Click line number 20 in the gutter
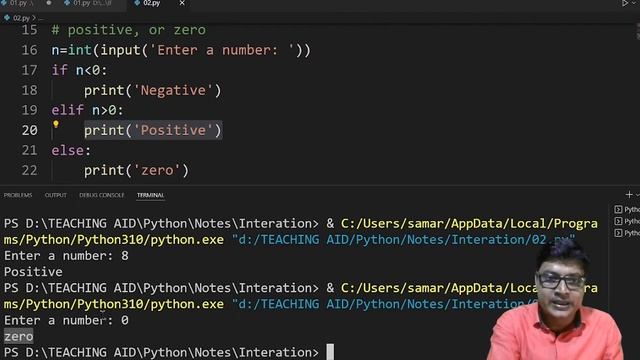 point(29,130)
